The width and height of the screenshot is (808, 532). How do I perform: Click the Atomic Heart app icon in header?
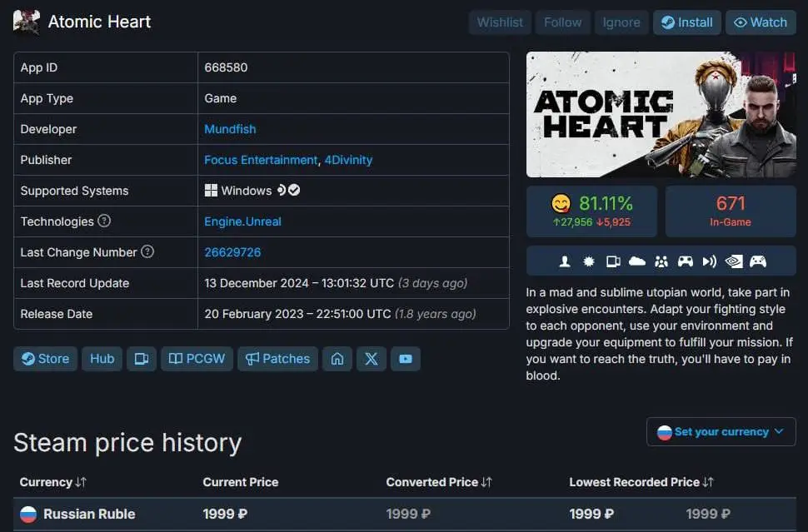[x=27, y=22]
